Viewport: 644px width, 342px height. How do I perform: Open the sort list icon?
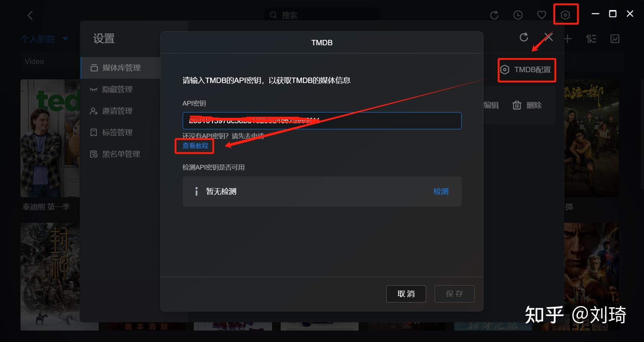591,39
